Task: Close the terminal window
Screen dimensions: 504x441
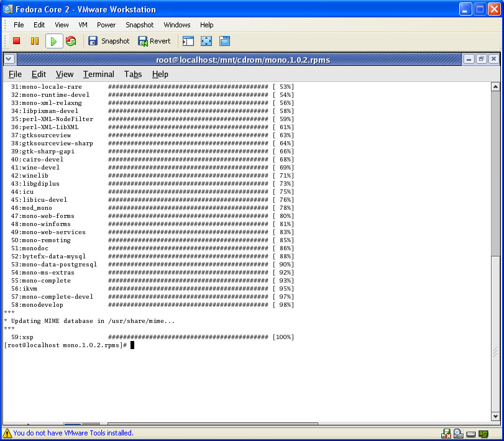Action: pyautogui.click(x=493, y=59)
